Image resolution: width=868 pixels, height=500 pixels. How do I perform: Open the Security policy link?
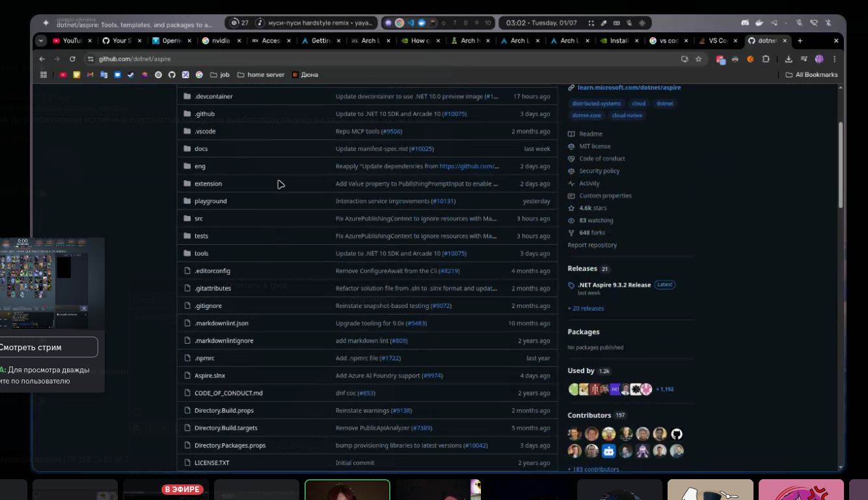(599, 171)
